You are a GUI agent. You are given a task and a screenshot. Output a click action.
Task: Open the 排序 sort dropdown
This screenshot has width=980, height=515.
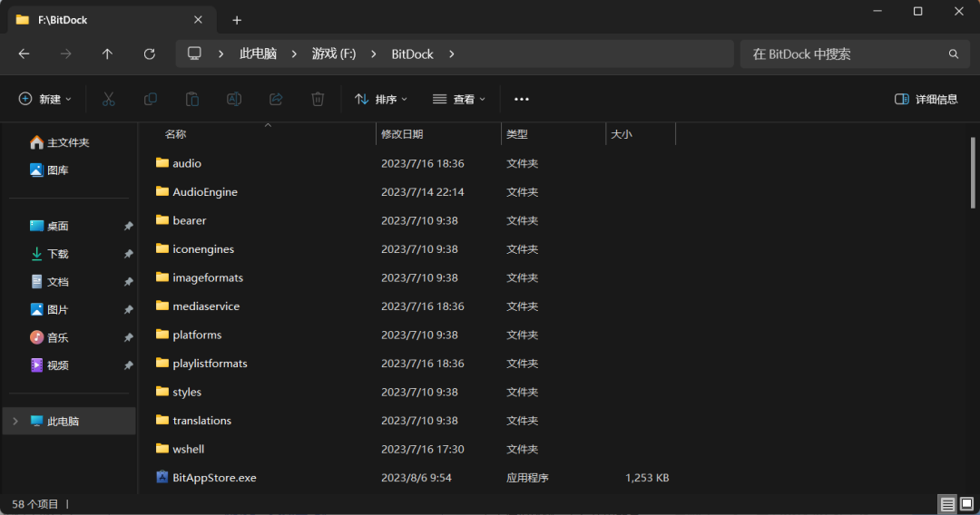[x=380, y=99]
